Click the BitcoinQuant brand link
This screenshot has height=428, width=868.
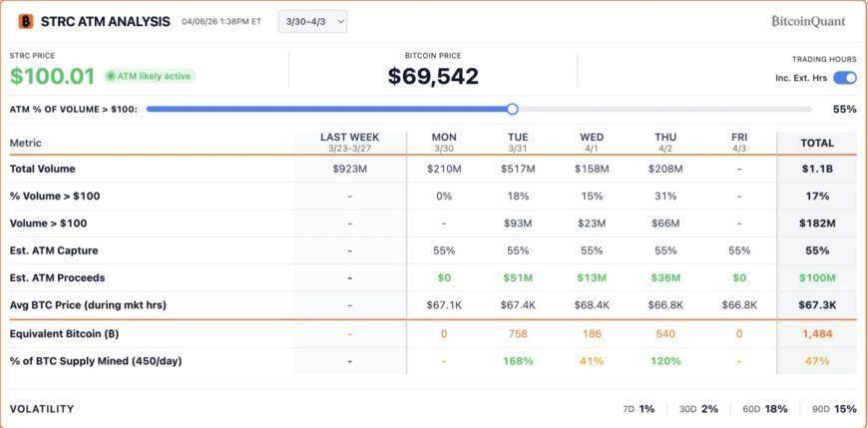coord(808,21)
